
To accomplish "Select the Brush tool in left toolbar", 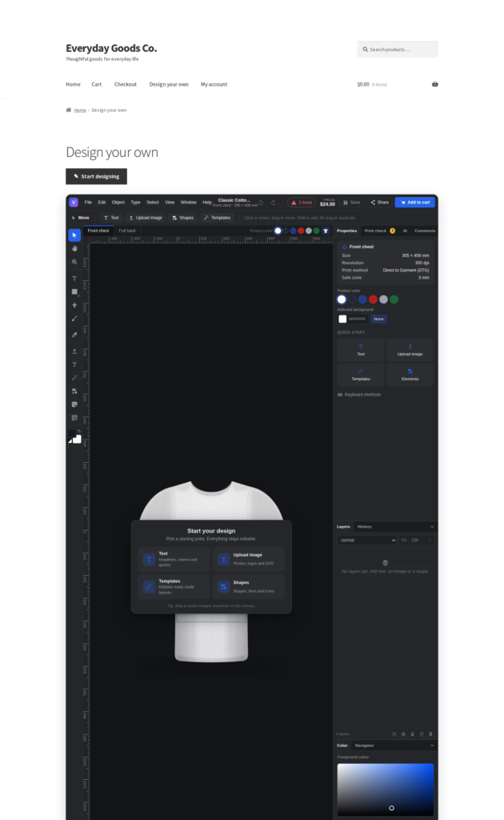I will [x=74, y=318].
